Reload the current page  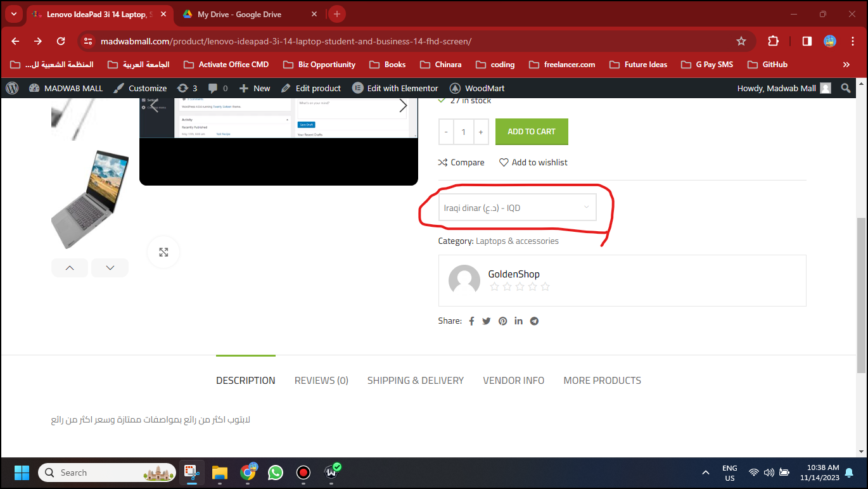coord(61,41)
